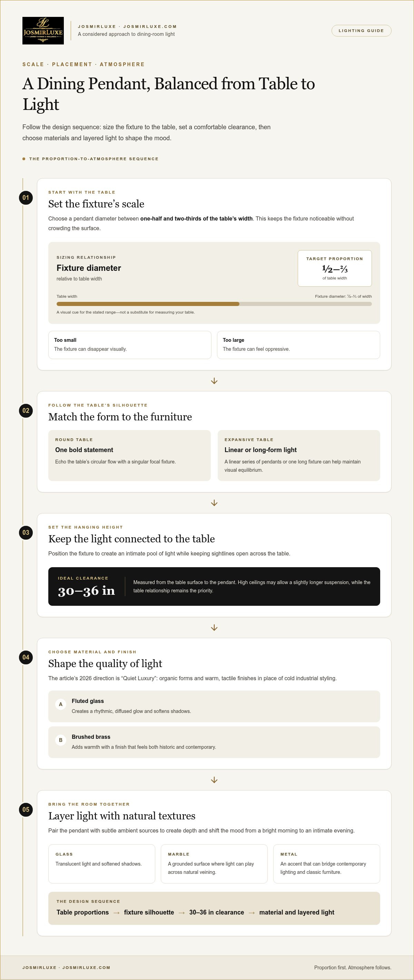Open the Lighting Guide pill button
This screenshot has height=980, width=414.
(x=362, y=31)
